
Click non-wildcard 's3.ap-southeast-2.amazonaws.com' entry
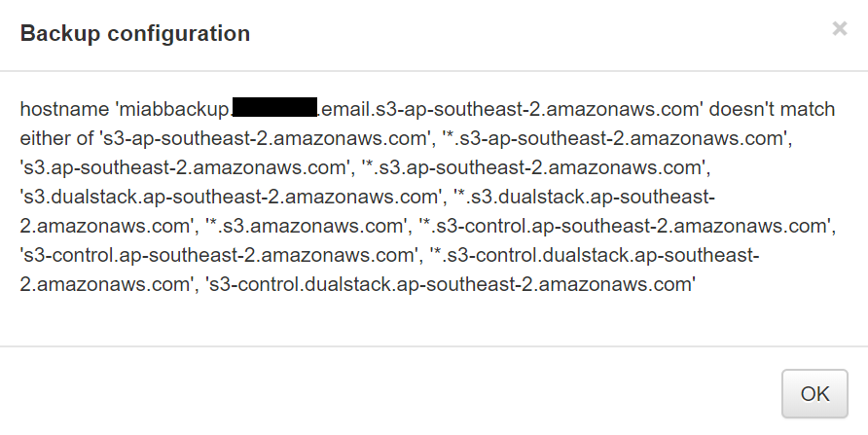click(185, 167)
